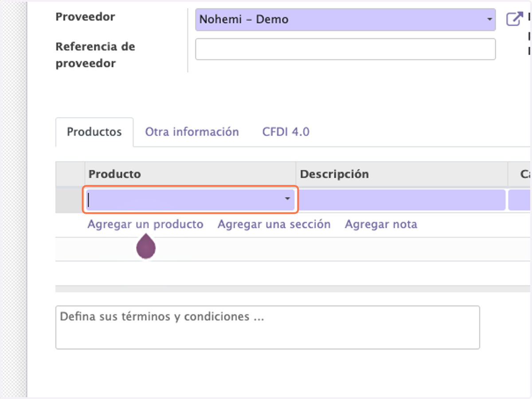This screenshot has height=399, width=532.
Task: Open the CFDI 4.0 tab
Action: pos(286,132)
